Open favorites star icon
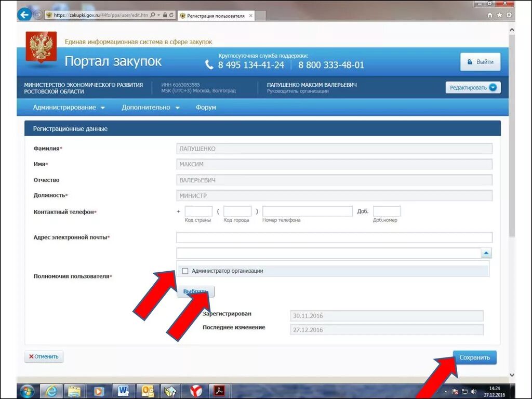The width and height of the screenshot is (532, 399). 499,15
